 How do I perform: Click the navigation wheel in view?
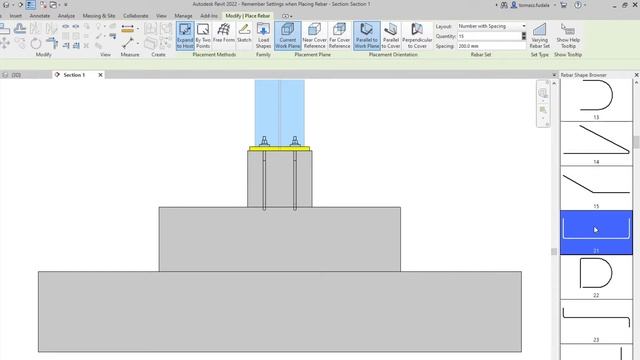point(543,93)
